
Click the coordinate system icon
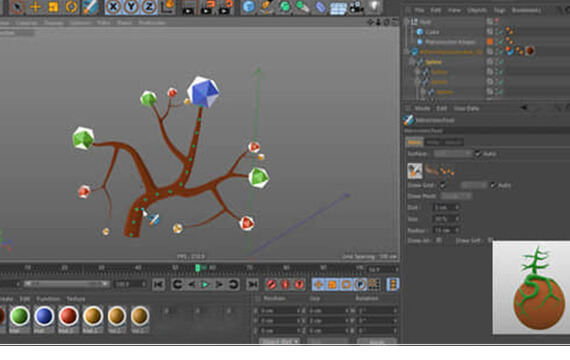[x=168, y=7]
